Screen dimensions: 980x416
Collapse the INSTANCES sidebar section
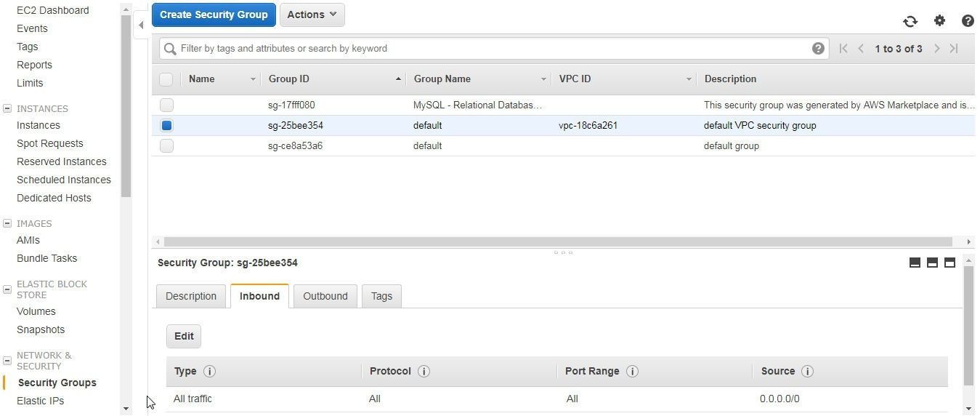(7, 108)
